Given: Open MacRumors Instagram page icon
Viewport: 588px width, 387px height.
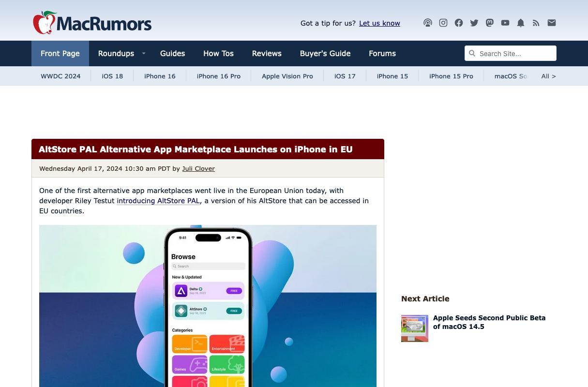Looking at the screenshot, I should [443, 23].
